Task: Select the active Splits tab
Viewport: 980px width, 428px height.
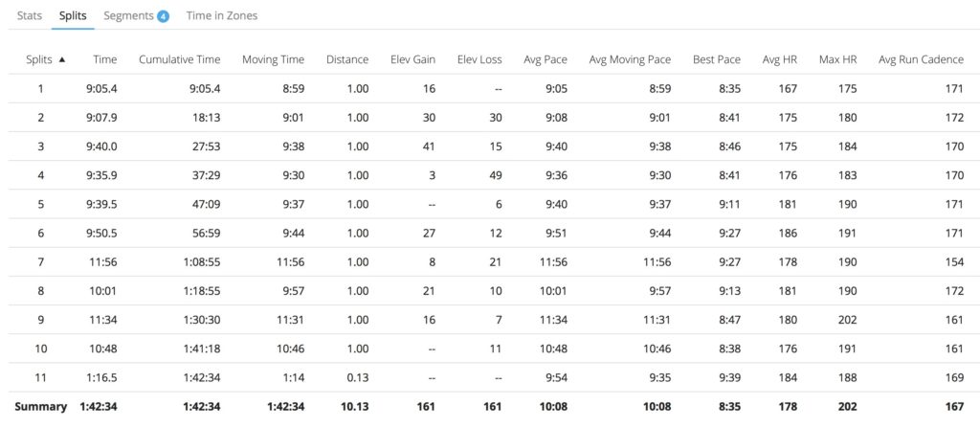Action: pyautogui.click(x=72, y=15)
